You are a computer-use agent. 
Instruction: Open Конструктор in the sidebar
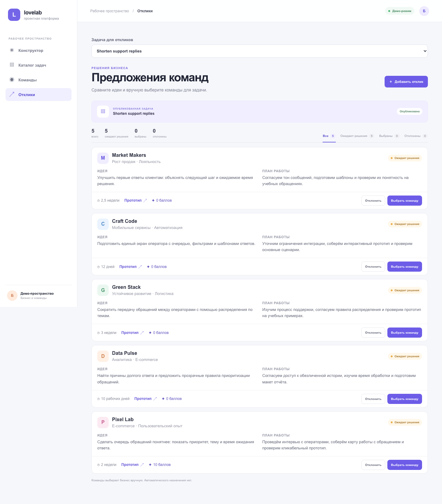[x=38, y=50]
